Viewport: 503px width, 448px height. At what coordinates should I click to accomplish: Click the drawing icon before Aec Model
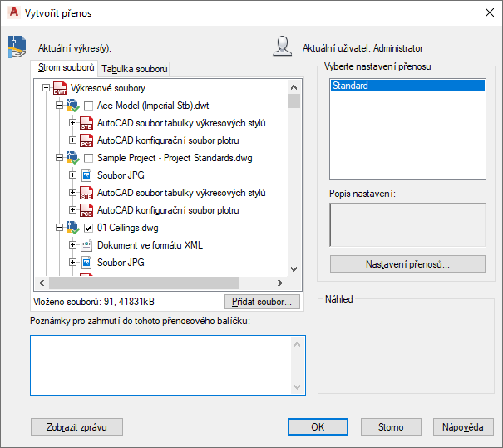pos(72,106)
